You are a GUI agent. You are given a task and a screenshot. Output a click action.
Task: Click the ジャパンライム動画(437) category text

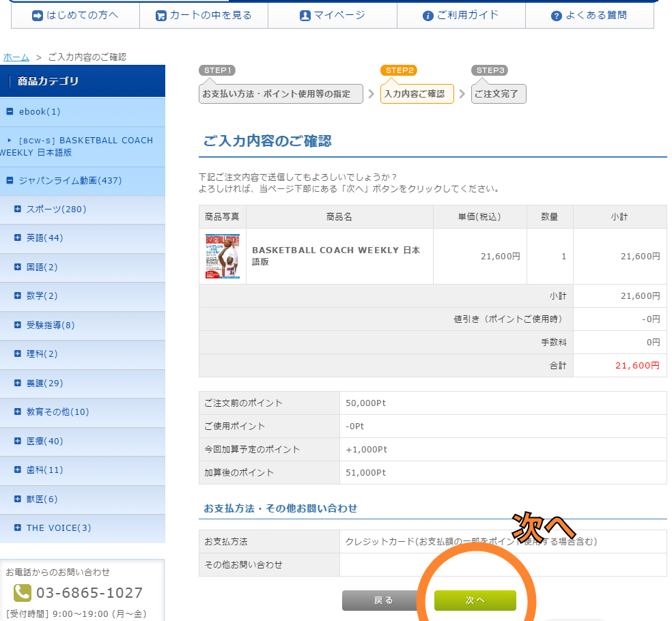point(70,181)
